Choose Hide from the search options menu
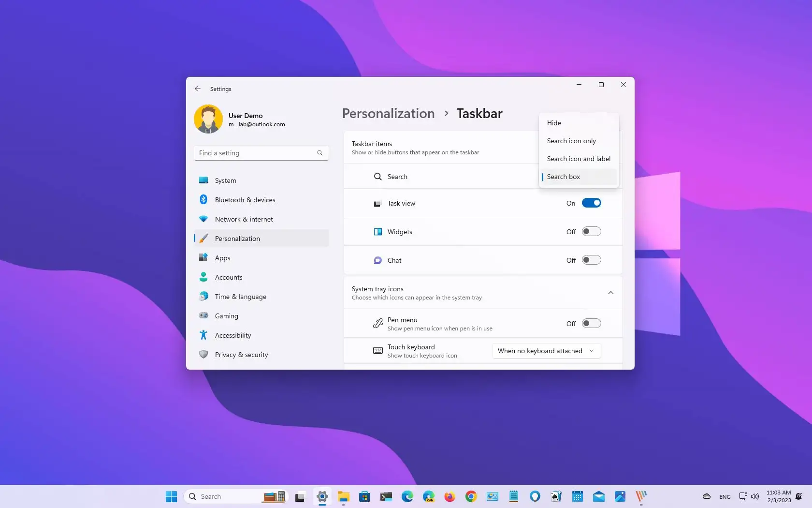 click(x=553, y=123)
